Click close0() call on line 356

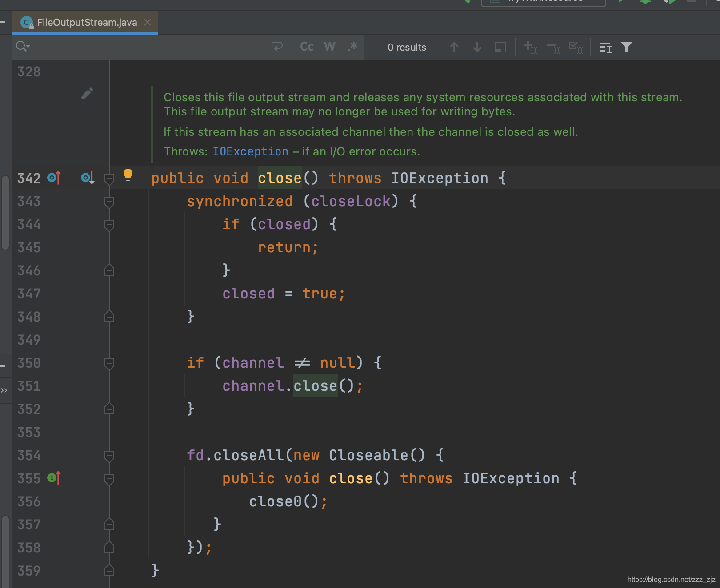click(288, 501)
